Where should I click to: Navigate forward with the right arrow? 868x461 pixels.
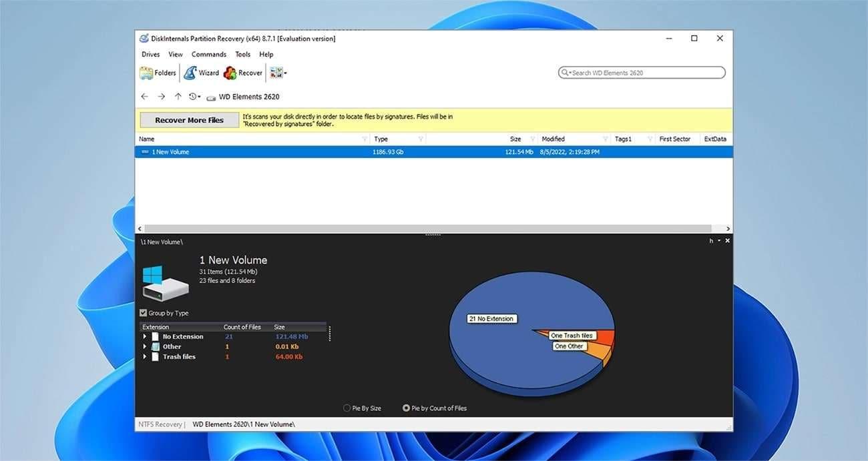(x=161, y=97)
